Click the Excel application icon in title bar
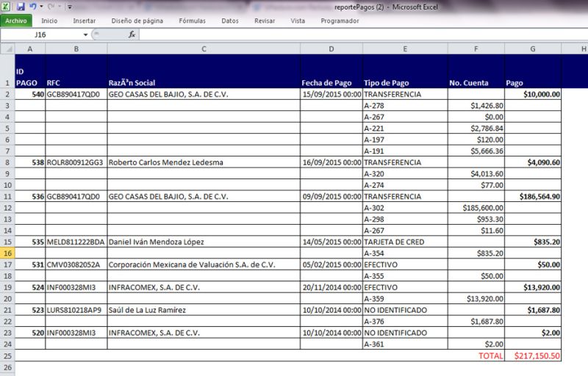588x376 pixels. [7, 7]
